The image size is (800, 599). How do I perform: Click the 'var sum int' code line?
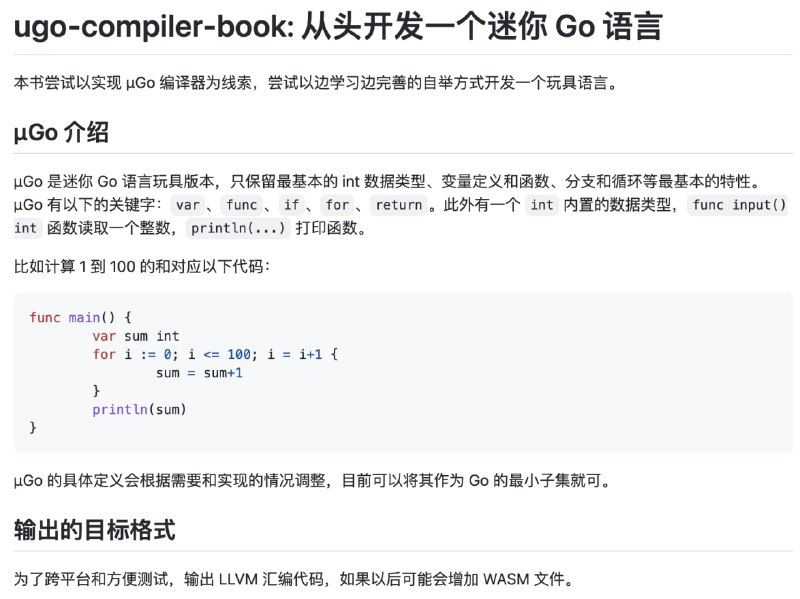point(136,336)
